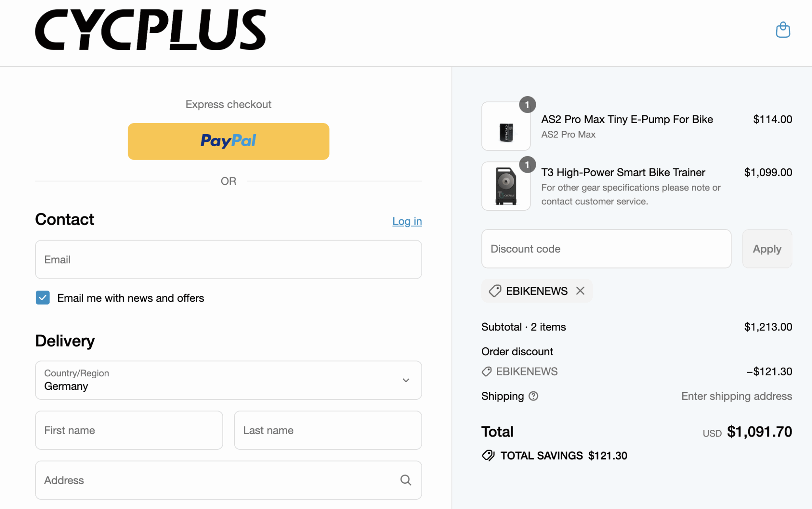
Task: Click the order discount EBIKENEWS tag icon
Action: (486, 372)
